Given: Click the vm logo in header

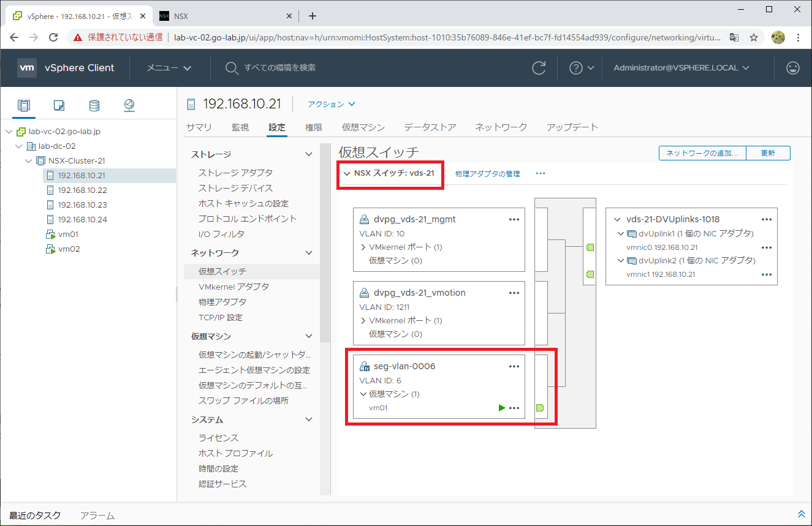Looking at the screenshot, I should [26, 68].
